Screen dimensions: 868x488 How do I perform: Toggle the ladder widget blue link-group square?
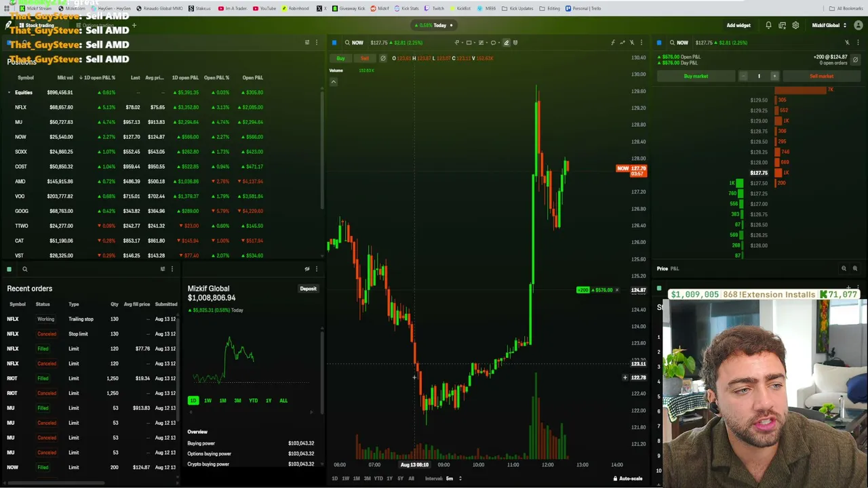coord(658,43)
